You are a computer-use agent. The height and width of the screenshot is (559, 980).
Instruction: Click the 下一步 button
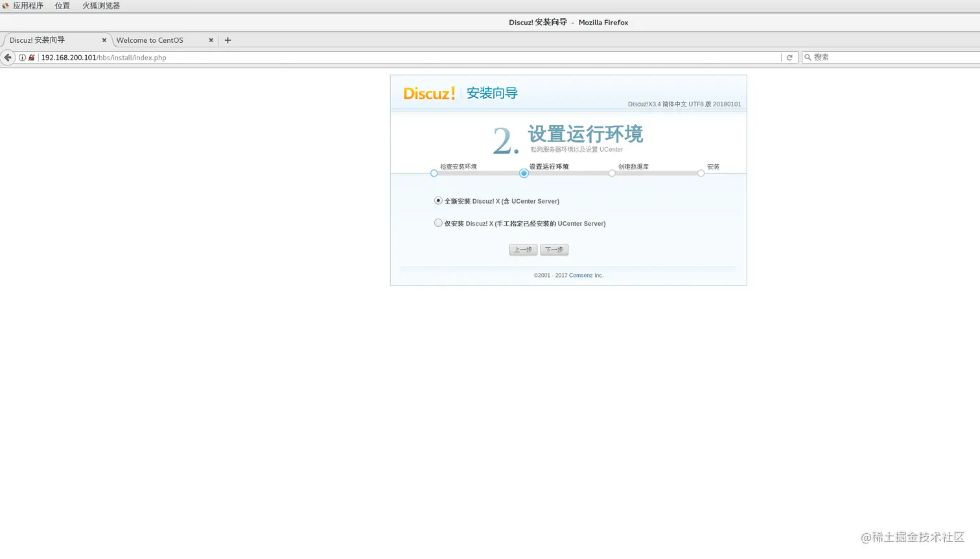tap(554, 250)
